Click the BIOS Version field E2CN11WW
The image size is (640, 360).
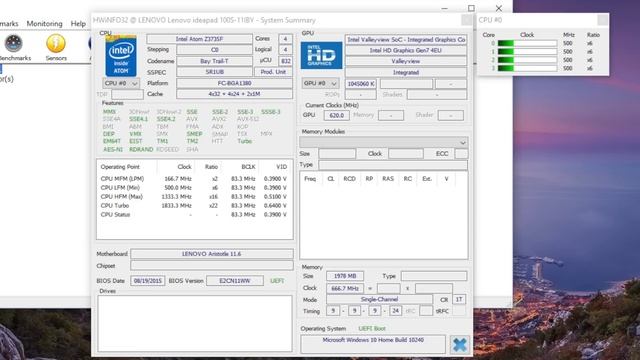(x=235, y=281)
